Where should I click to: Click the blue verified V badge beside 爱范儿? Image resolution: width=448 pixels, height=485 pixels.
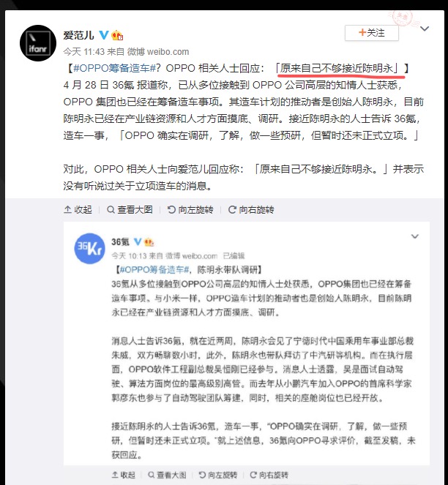pos(104,35)
